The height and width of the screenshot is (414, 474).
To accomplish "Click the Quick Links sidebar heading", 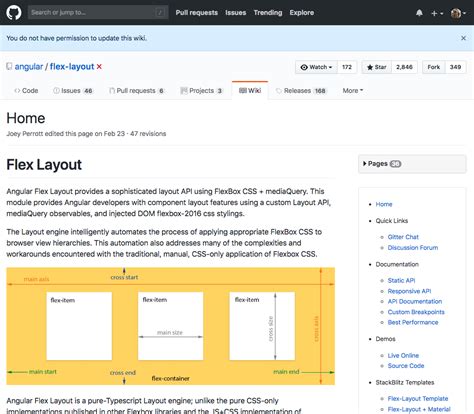I will [x=392, y=221].
